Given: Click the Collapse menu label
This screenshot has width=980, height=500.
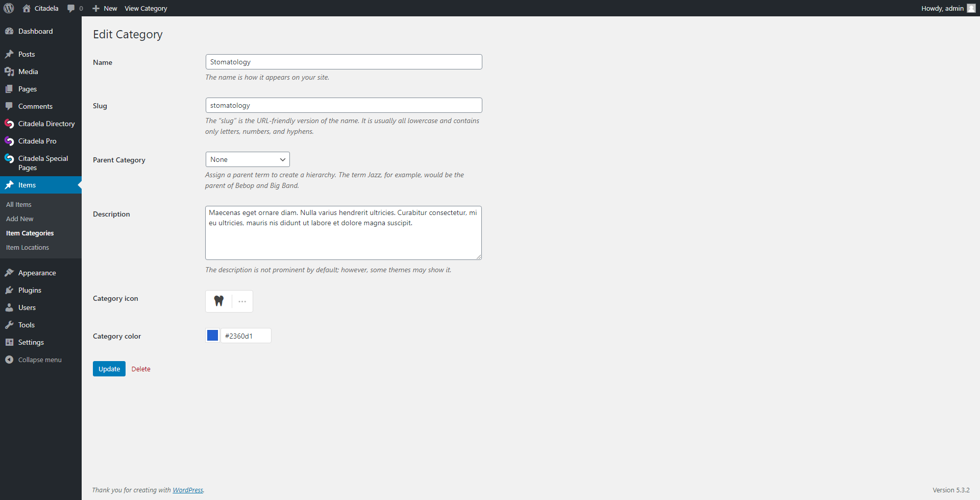Looking at the screenshot, I should (40, 360).
